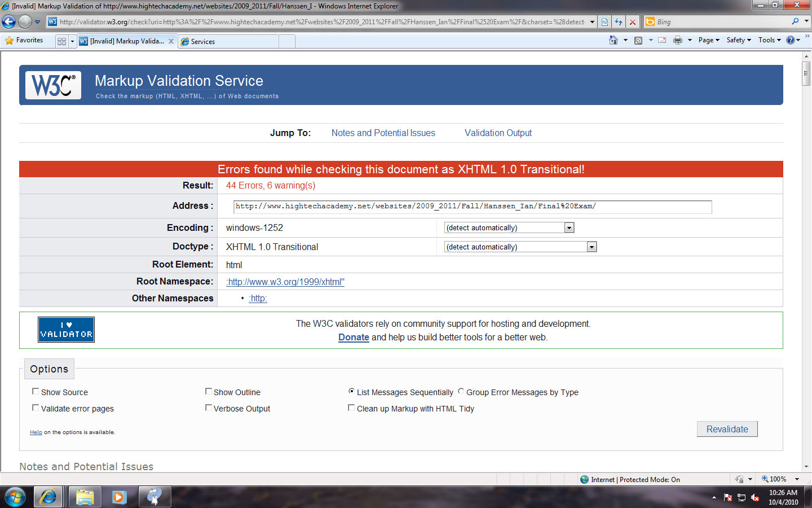Viewport: 812px width, 508px height.
Task: Open the Tools menu
Action: tap(769, 40)
